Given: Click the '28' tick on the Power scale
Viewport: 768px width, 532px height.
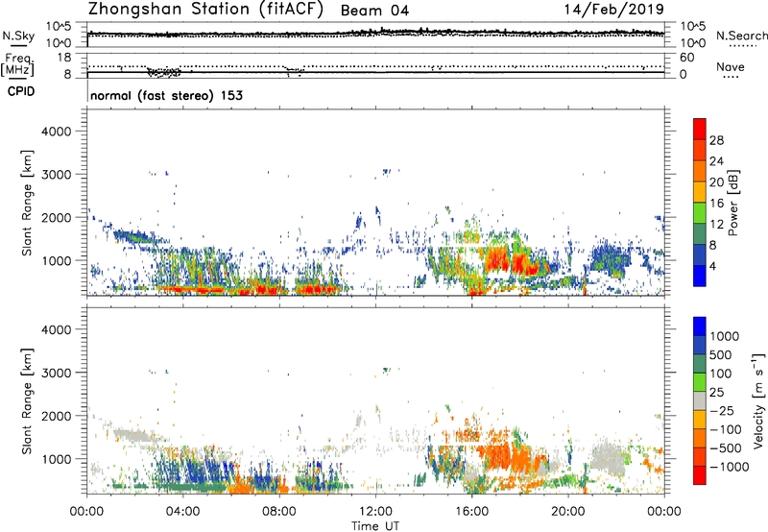Looking at the screenshot, I should click(x=716, y=140).
